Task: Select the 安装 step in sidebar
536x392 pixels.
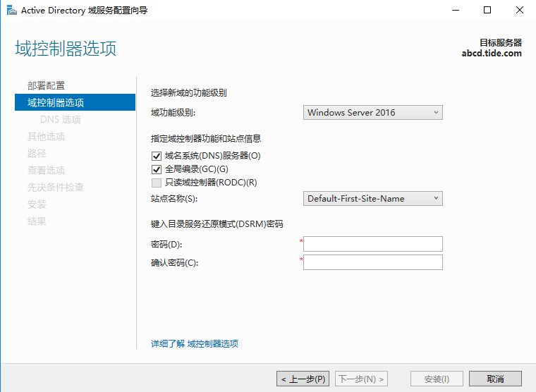Action: [37, 204]
